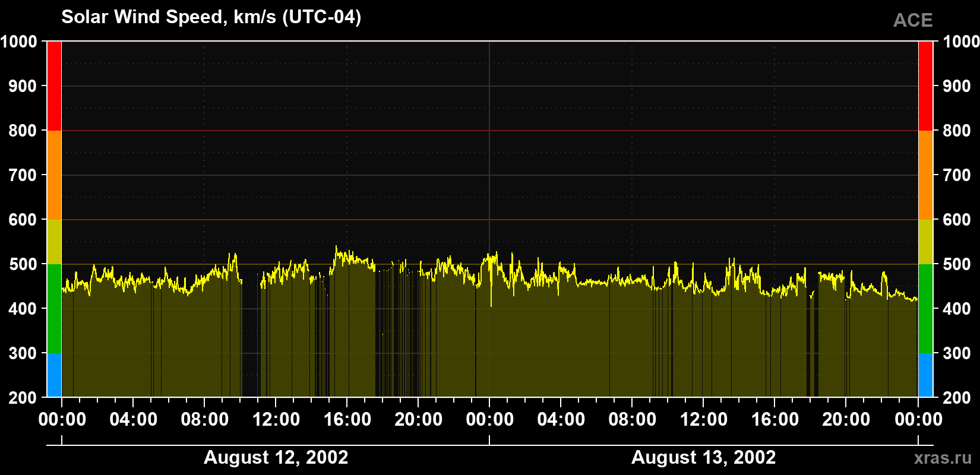Click the '700' label on the left axis

23,175
